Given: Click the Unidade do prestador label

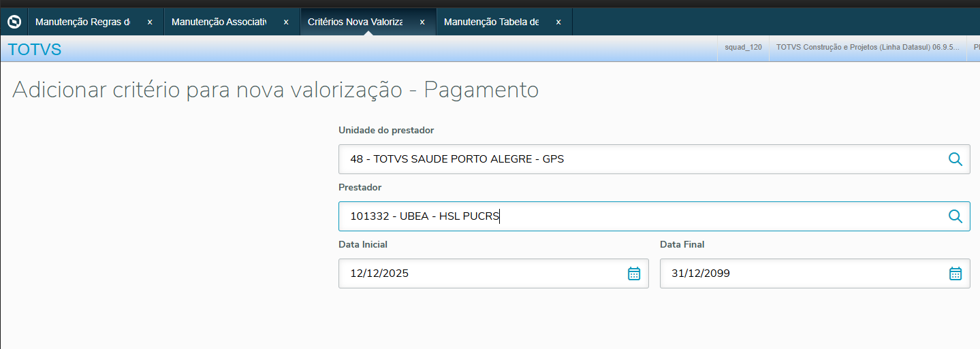Looking at the screenshot, I should point(386,130).
